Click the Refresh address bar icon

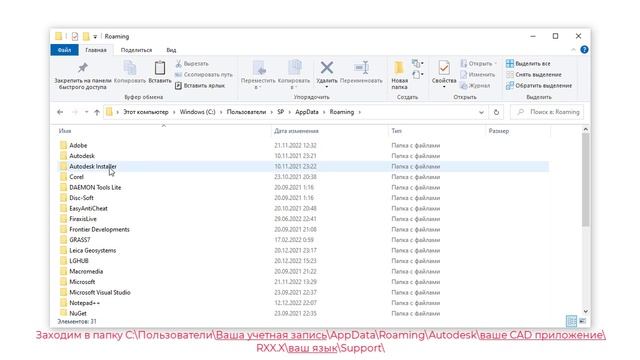pos(496,112)
